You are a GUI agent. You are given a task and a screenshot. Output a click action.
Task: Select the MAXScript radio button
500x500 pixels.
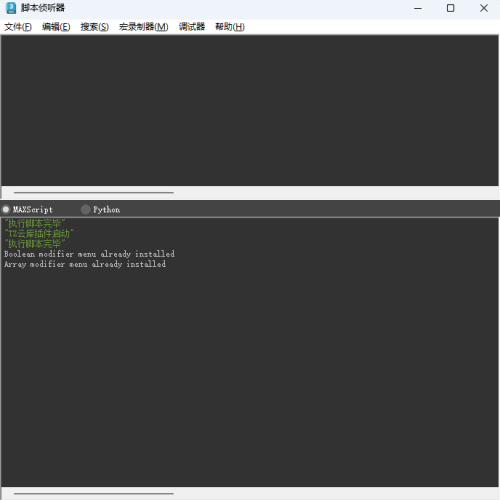coord(6,209)
